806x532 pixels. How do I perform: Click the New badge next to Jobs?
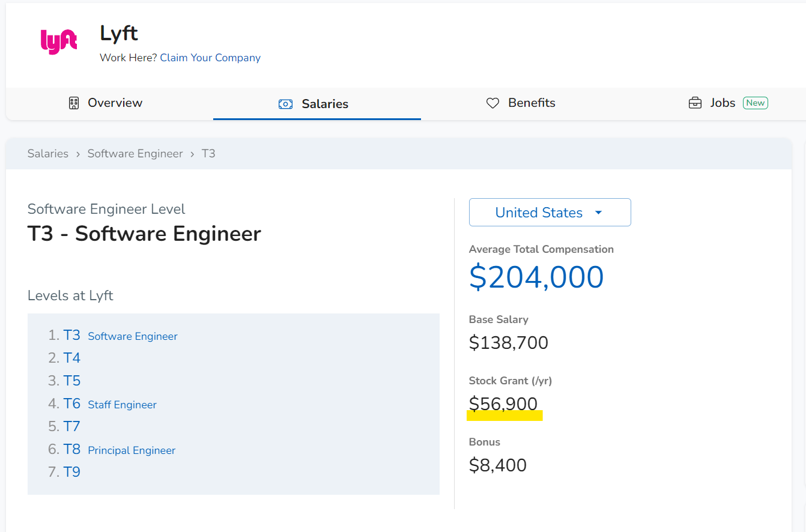click(x=756, y=103)
